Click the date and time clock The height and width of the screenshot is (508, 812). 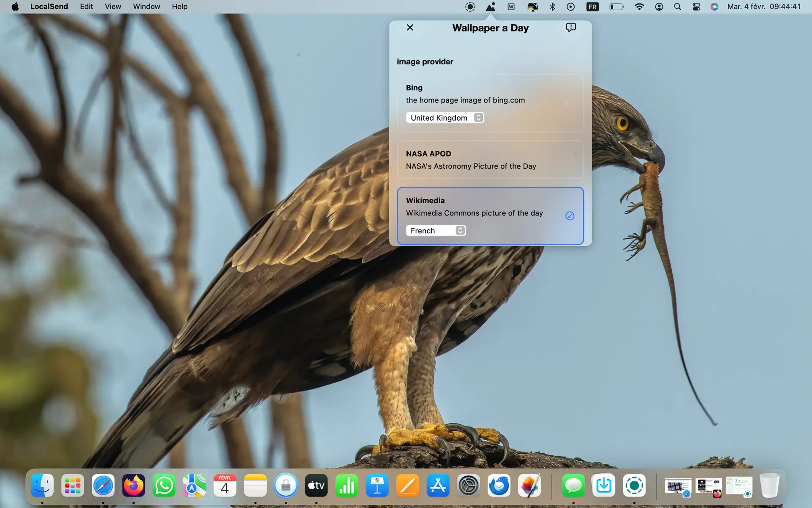click(764, 7)
